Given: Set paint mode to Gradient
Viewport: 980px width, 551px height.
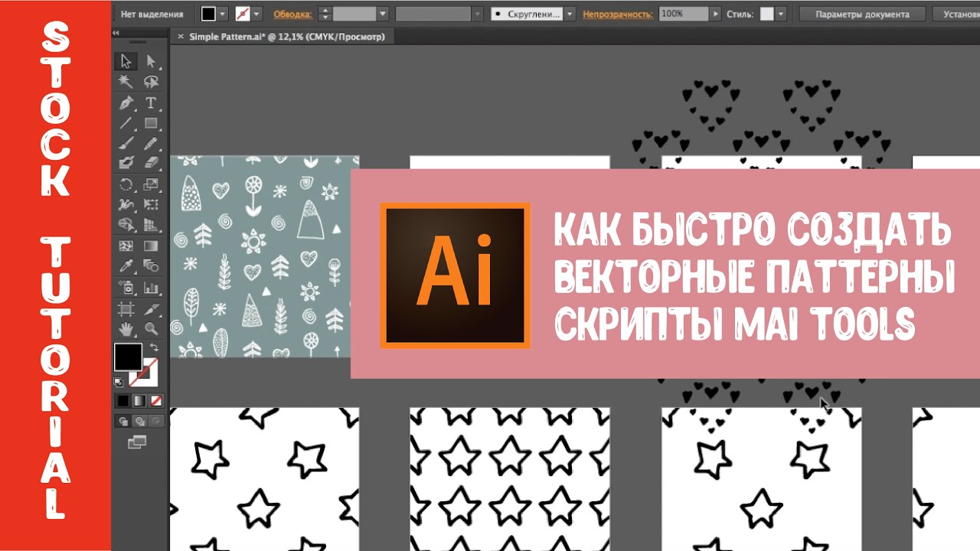Looking at the screenshot, I should click(x=139, y=400).
